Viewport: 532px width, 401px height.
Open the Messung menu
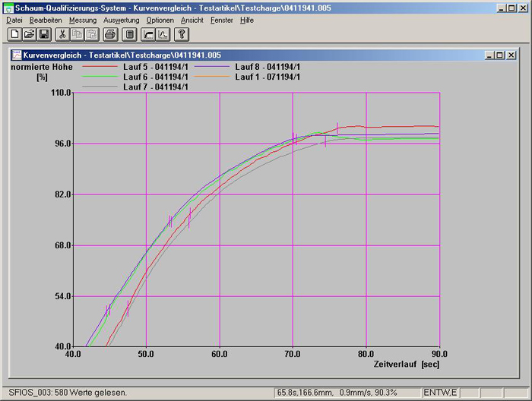click(x=83, y=21)
